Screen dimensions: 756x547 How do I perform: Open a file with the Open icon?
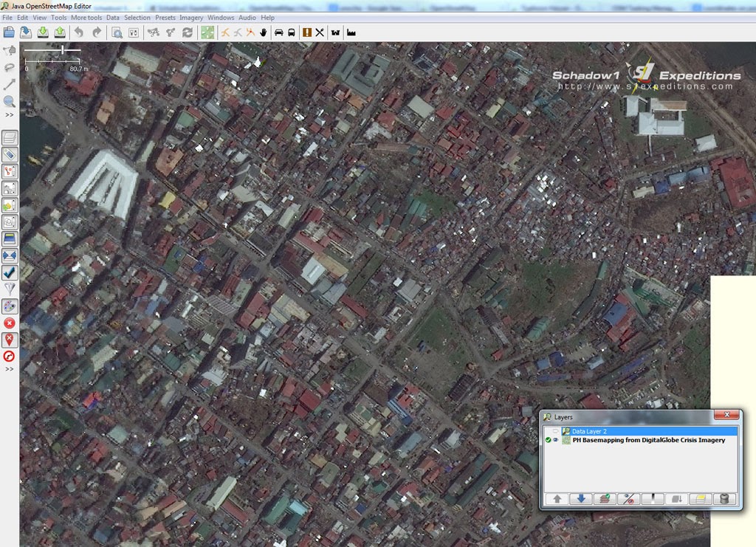pyautogui.click(x=25, y=32)
